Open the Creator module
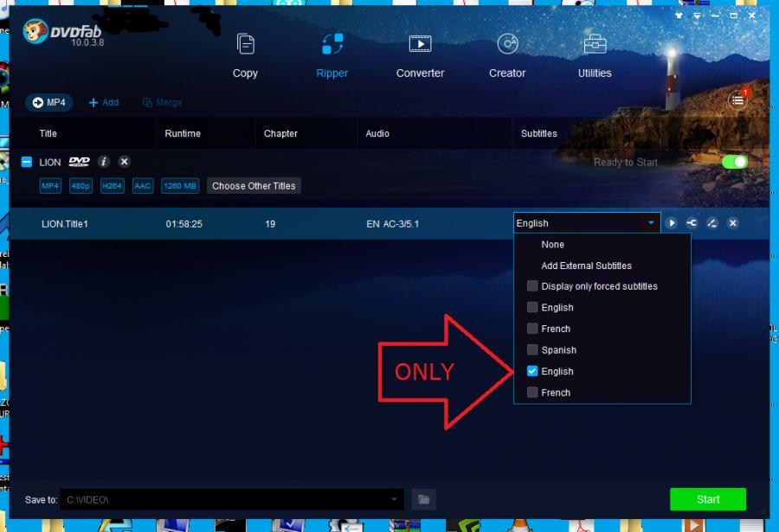The width and height of the screenshot is (779, 532). coord(506,55)
